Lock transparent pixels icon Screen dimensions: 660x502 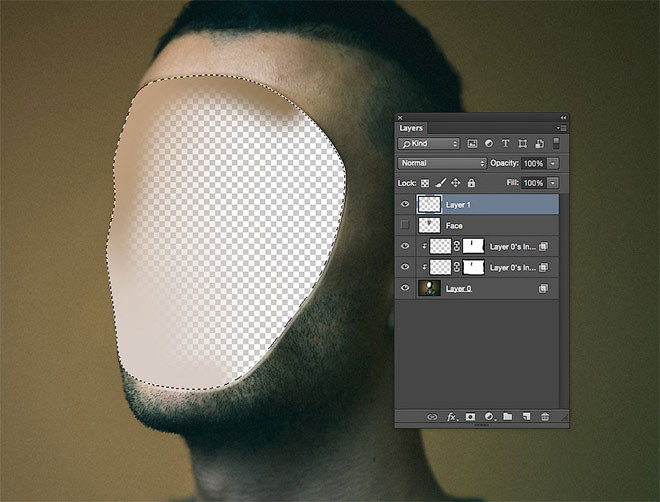[425, 183]
